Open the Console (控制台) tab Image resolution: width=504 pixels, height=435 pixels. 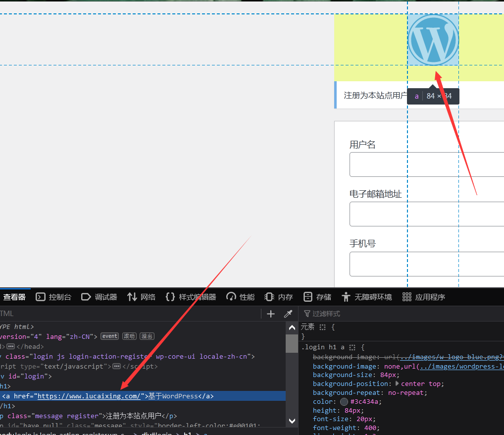pos(53,297)
